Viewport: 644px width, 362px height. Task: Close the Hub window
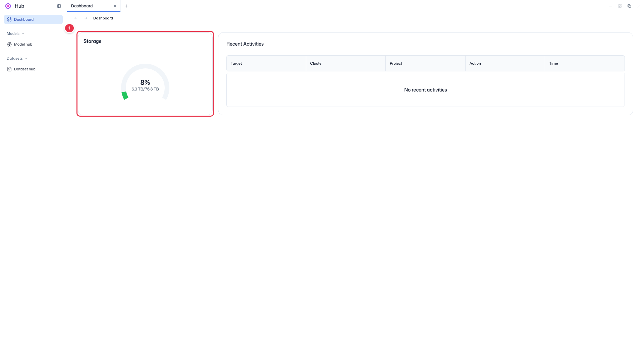(x=639, y=6)
